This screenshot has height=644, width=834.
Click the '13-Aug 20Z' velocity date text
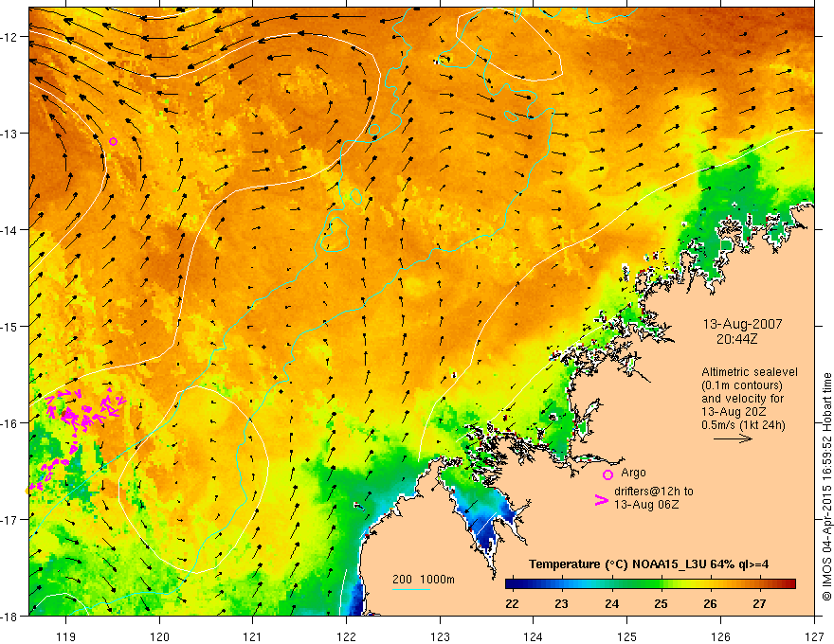734,412
